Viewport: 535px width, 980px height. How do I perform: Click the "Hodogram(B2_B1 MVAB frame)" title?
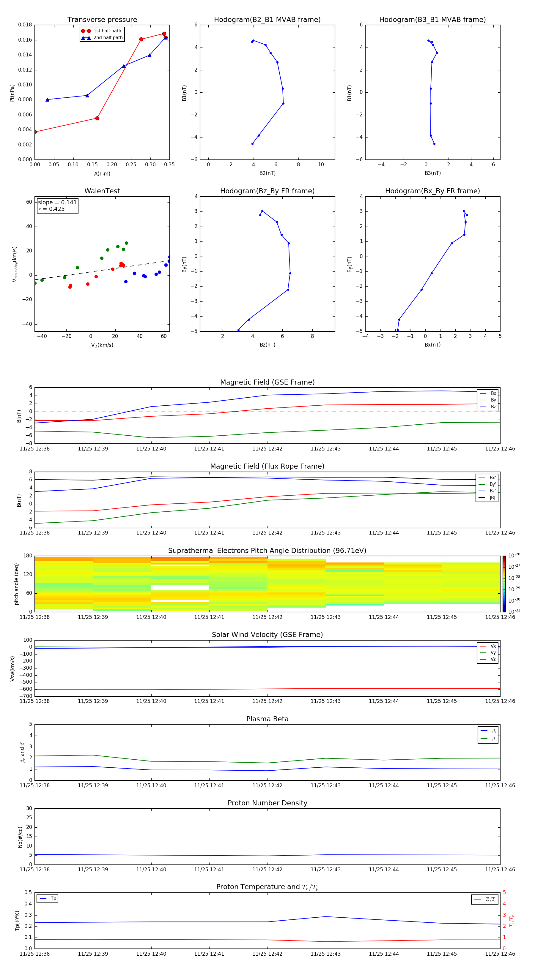pyautogui.click(x=267, y=20)
